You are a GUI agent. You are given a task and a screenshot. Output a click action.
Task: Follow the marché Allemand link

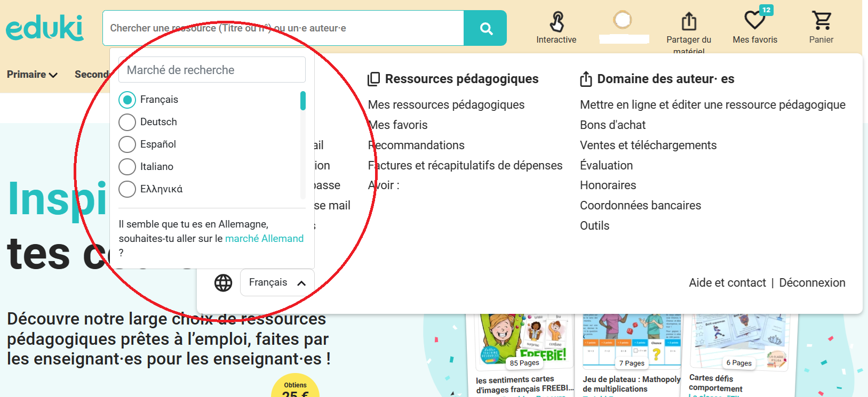pos(265,239)
